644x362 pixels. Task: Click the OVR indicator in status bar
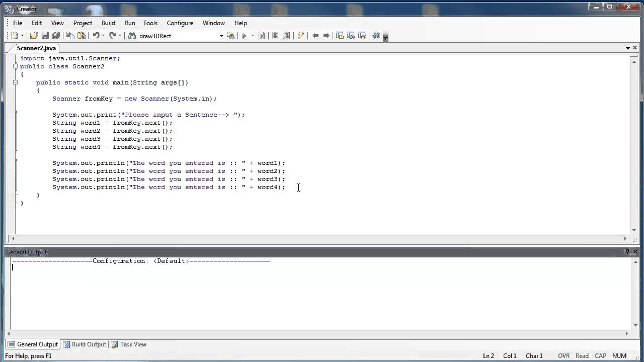click(x=563, y=356)
